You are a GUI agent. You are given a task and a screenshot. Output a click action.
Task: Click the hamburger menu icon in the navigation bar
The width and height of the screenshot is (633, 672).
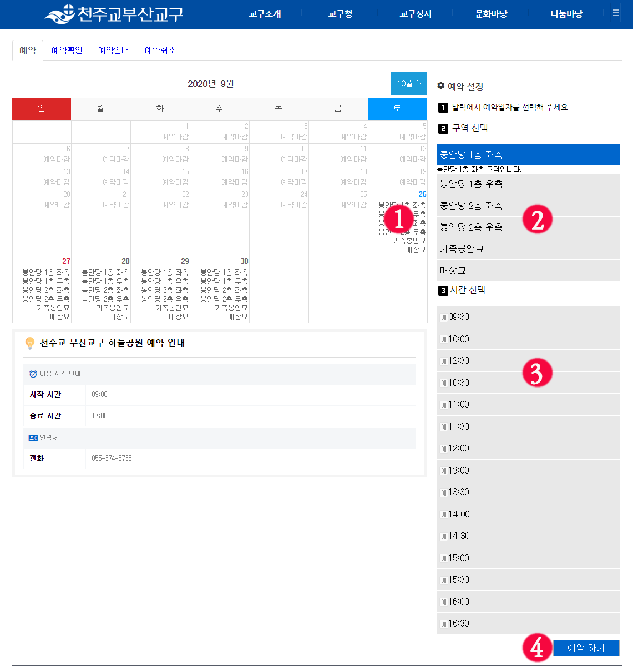[x=616, y=13]
